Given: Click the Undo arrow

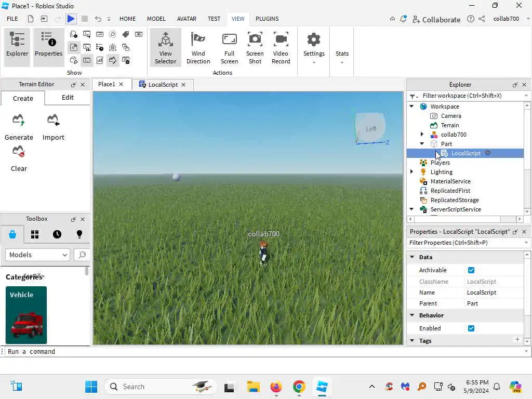Looking at the screenshot, I should tap(98, 19).
